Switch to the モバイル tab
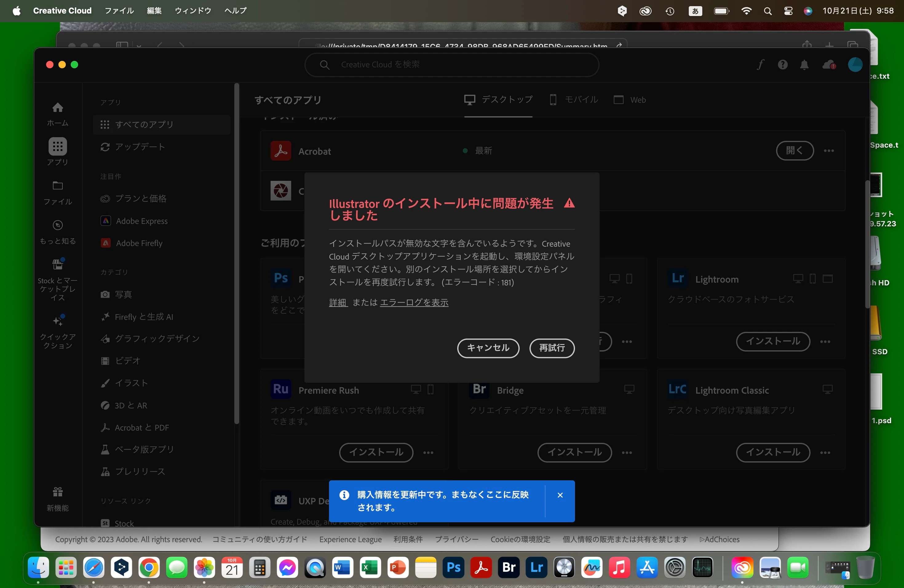This screenshot has width=904, height=588. [x=574, y=100]
